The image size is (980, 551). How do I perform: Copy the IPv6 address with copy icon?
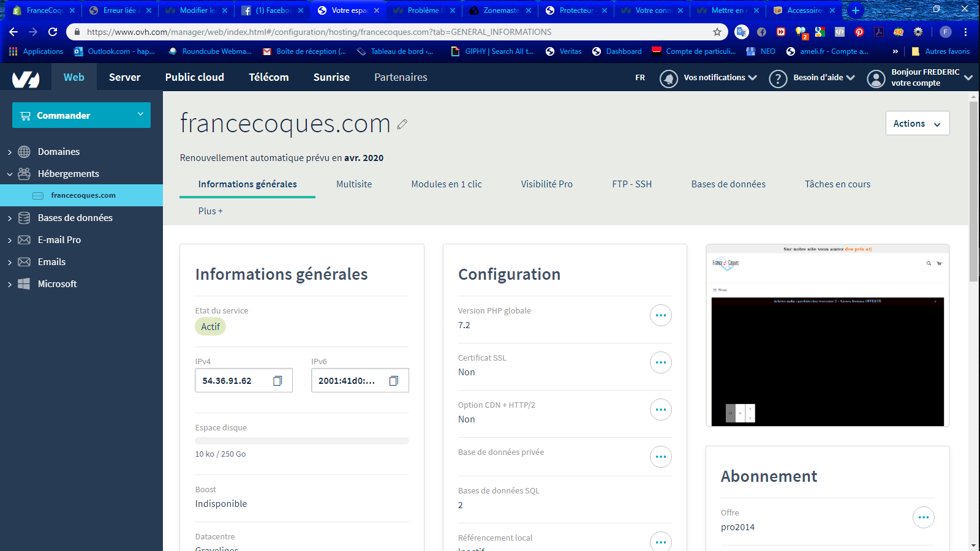[394, 381]
